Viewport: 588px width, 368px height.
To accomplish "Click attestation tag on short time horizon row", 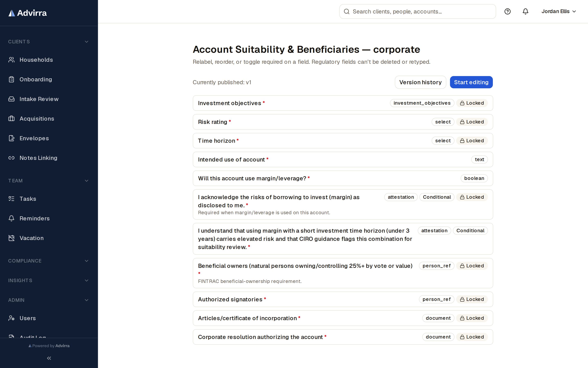I will click(434, 230).
